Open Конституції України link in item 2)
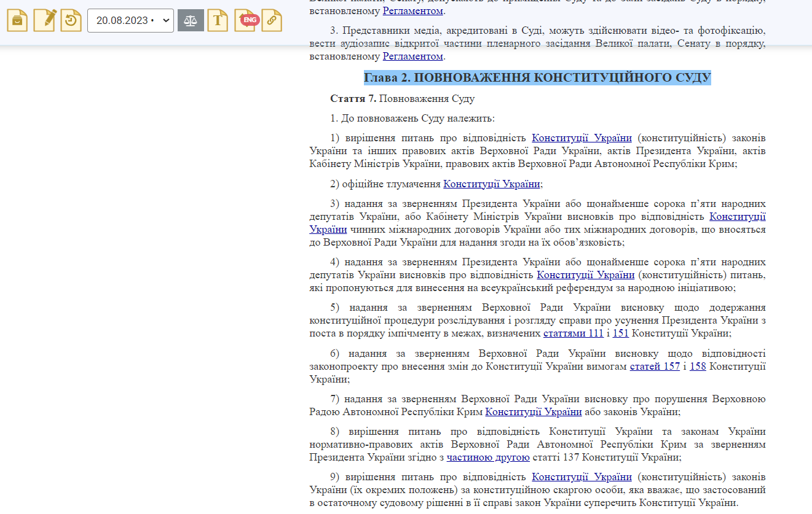The width and height of the screenshot is (812, 514). click(492, 184)
